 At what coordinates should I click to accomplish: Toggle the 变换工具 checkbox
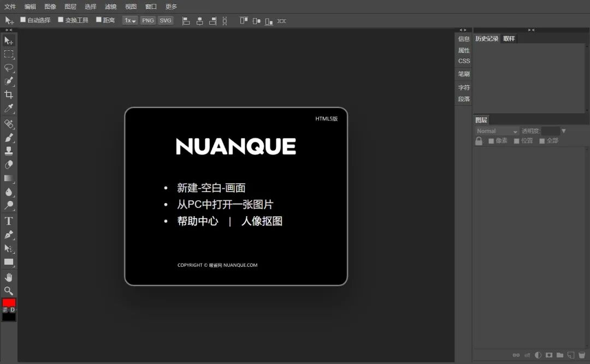click(61, 20)
